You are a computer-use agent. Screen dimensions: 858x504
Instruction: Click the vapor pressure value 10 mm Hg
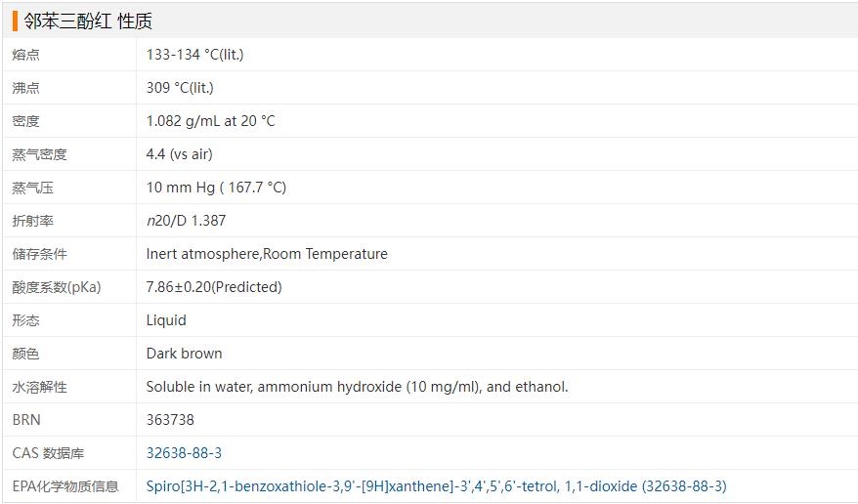tap(216, 188)
